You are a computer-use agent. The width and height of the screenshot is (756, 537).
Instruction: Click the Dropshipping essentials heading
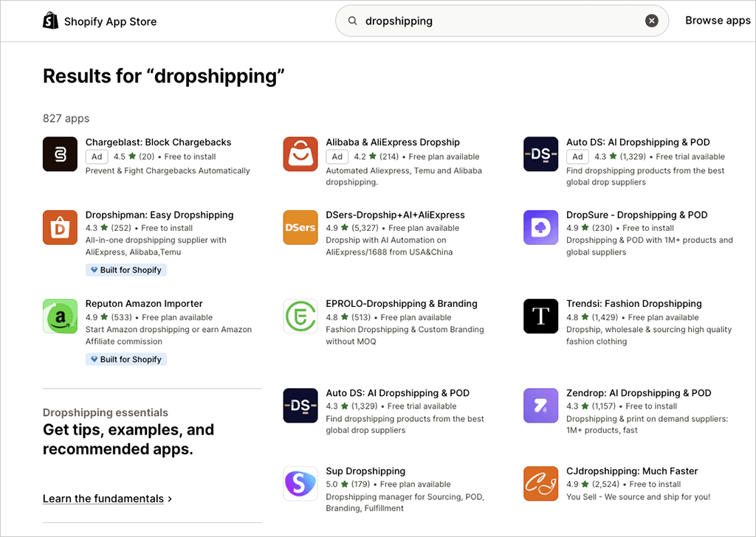105,412
